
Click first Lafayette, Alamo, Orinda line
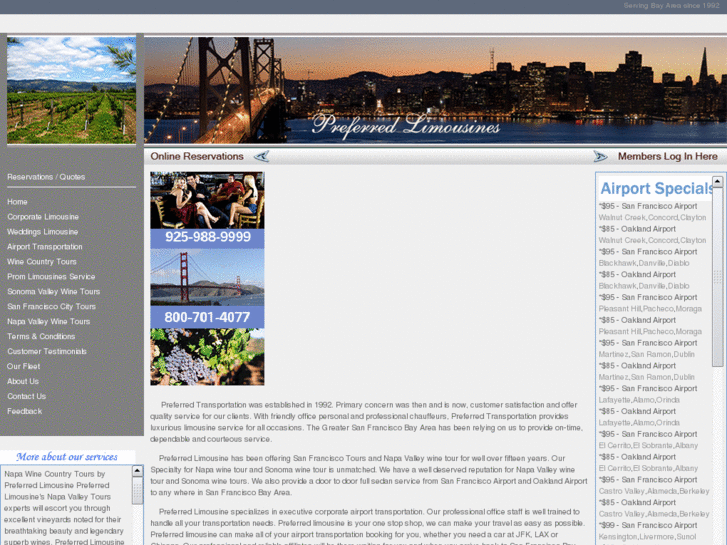coord(639,400)
